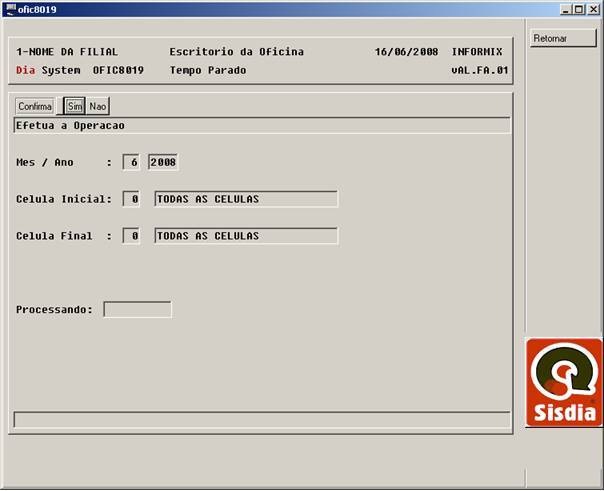Click the 'Celula Final' label
Screen dimensions: 604x491
pyautogui.click(x=54, y=236)
